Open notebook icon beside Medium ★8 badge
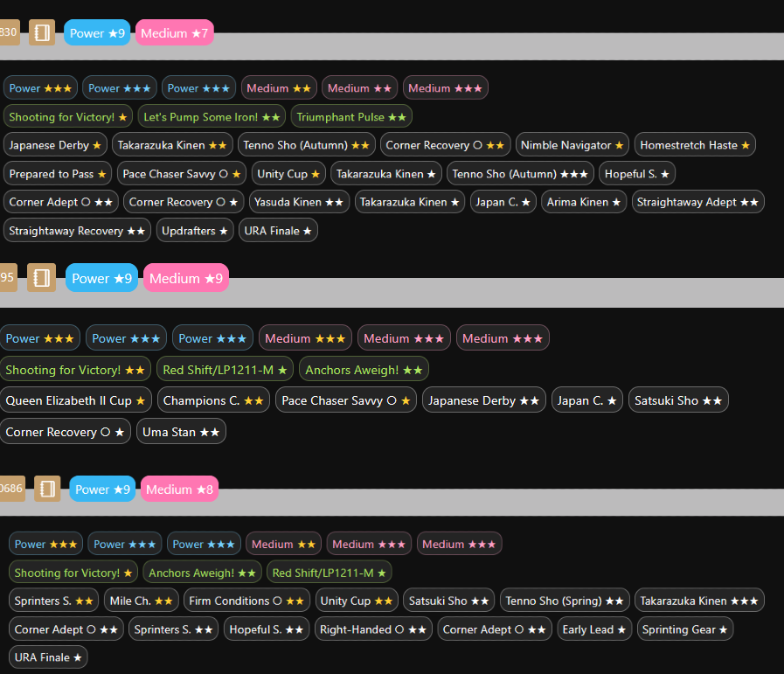This screenshot has height=674, width=784. 47,489
